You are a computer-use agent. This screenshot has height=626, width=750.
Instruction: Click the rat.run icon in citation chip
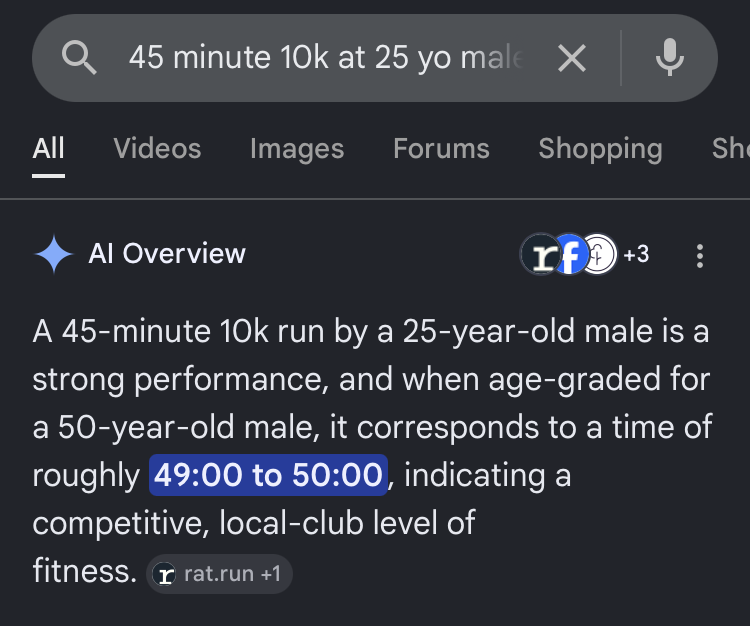coord(165,574)
